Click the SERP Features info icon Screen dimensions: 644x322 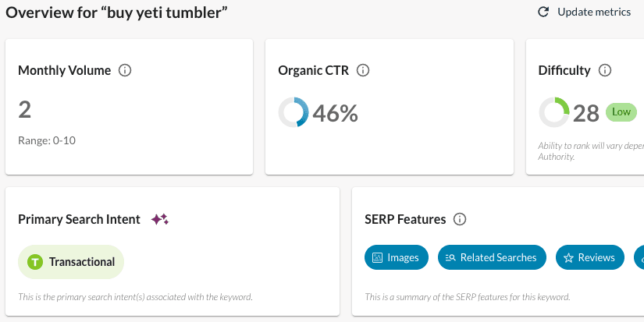click(x=460, y=219)
